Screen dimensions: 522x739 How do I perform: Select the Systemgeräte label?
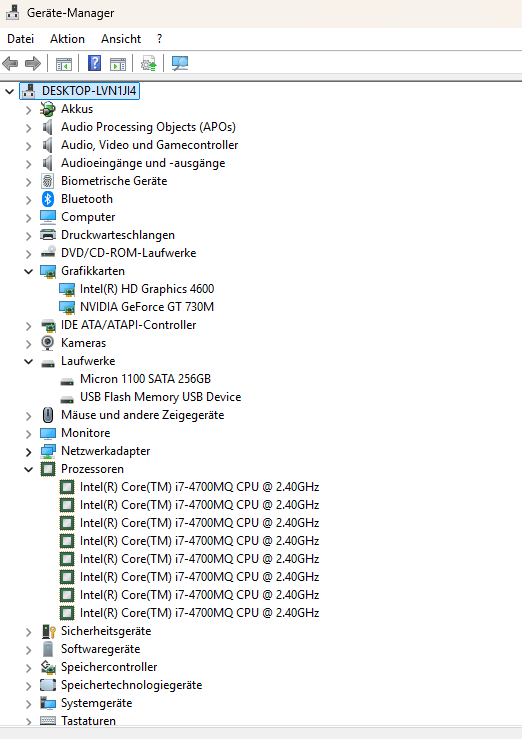click(x=97, y=703)
